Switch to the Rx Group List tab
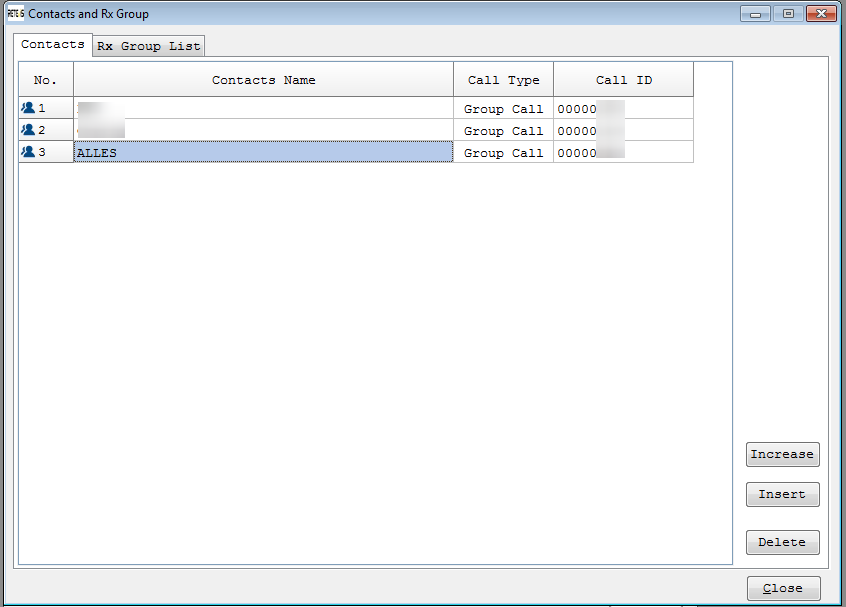846x607 pixels. [148, 46]
